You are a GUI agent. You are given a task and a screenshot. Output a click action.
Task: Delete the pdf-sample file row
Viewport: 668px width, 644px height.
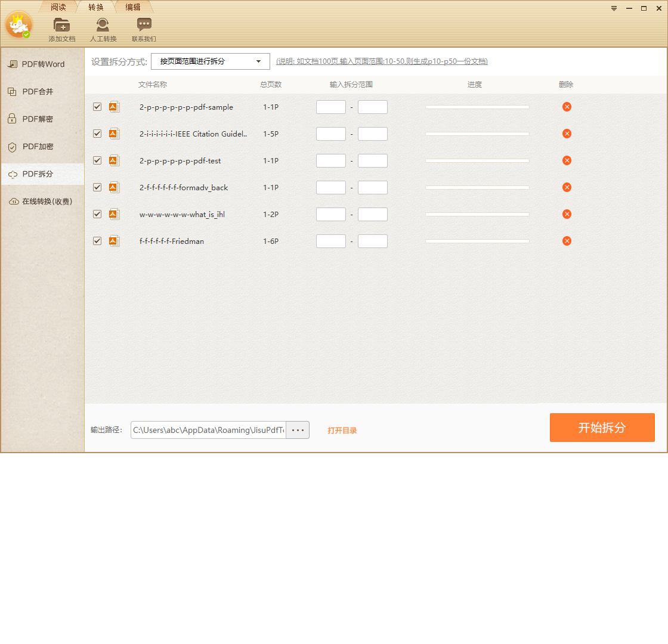(x=567, y=107)
